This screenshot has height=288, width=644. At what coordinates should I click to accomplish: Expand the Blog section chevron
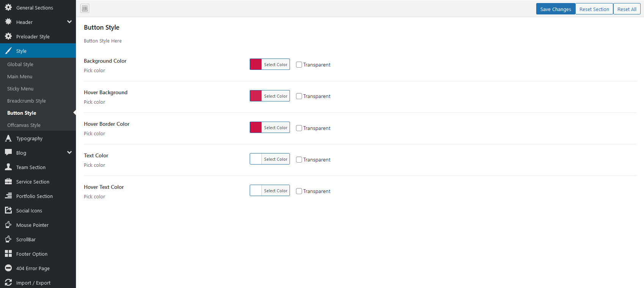69,153
